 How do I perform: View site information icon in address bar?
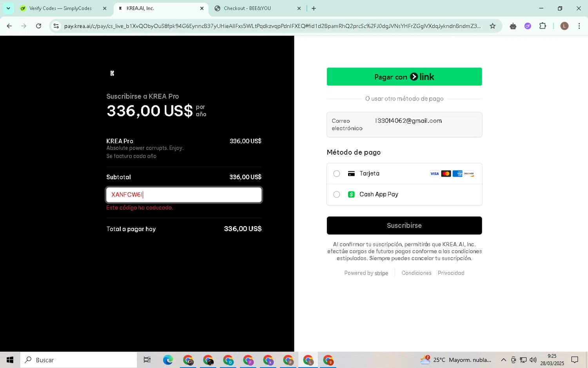pyautogui.click(x=56, y=26)
